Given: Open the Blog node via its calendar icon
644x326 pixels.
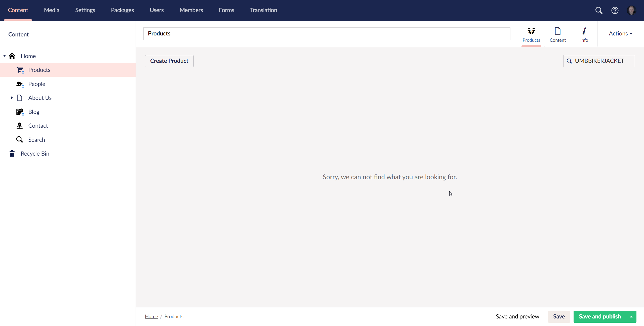Looking at the screenshot, I should (20, 112).
